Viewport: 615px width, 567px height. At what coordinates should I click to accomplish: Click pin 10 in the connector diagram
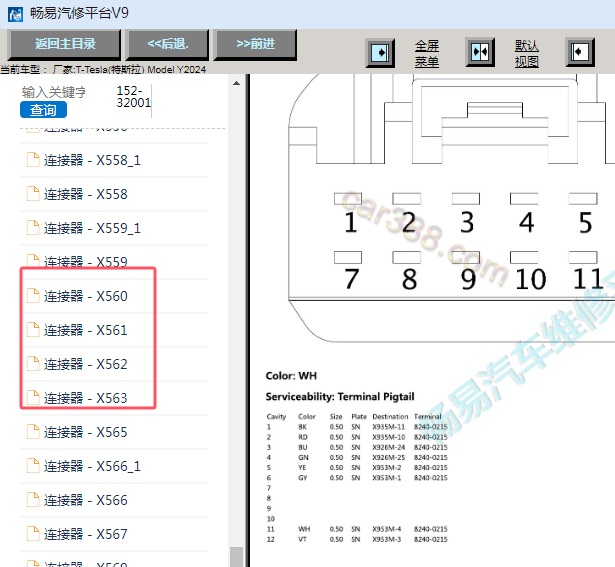pyautogui.click(x=530, y=279)
